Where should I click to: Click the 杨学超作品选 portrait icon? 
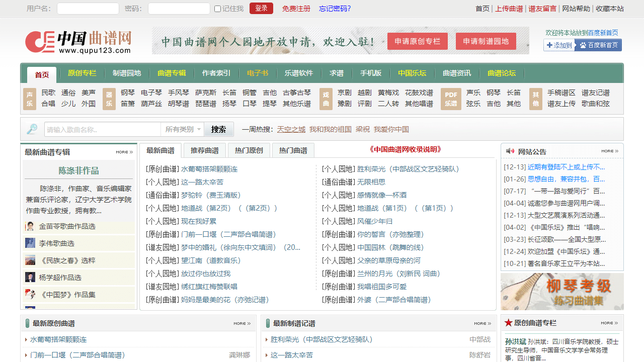[30, 278]
